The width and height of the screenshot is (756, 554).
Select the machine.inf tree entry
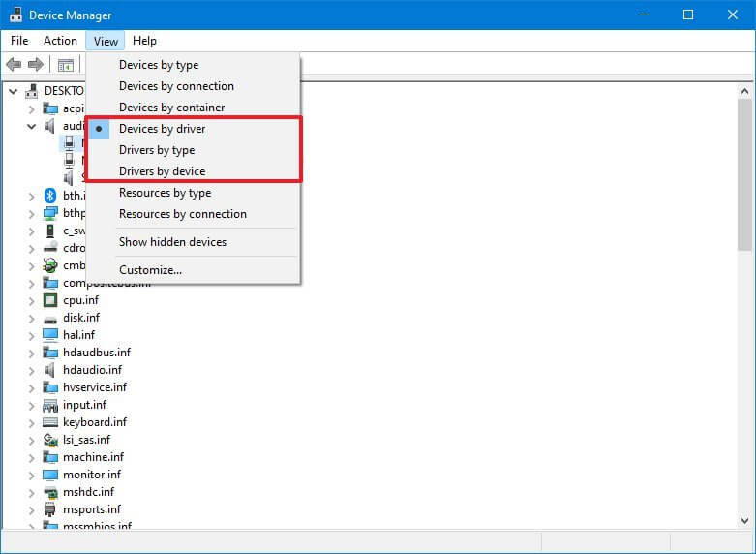[94, 457]
